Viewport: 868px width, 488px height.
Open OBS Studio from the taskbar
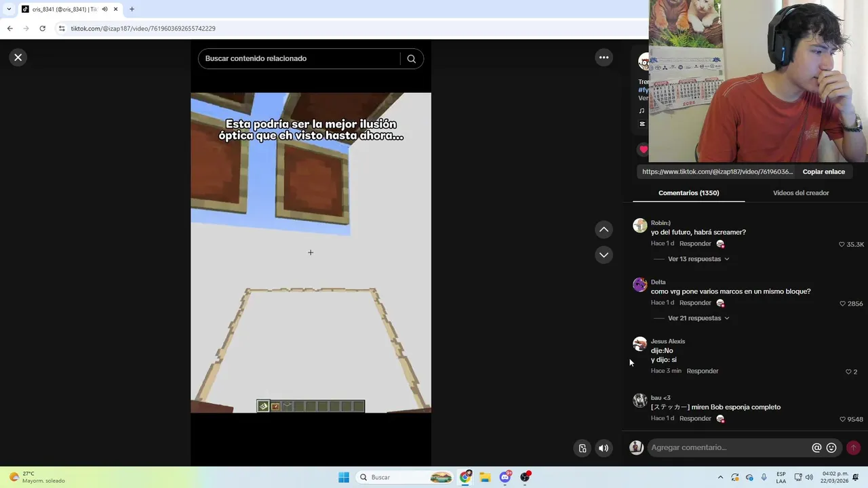click(525, 477)
